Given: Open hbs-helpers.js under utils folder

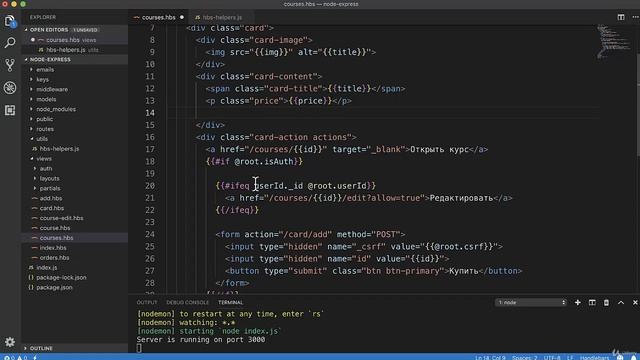Looking at the screenshot, I should (60, 149).
